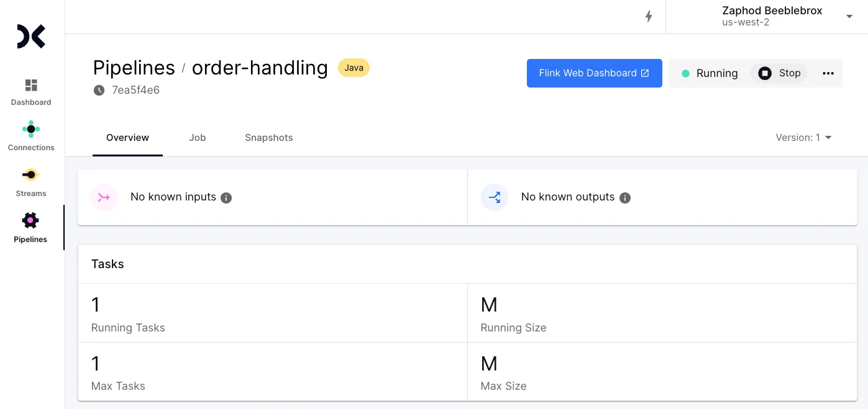Viewport: 868px width, 409px height.
Task: Select the Overview tab
Action: (127, 138)
